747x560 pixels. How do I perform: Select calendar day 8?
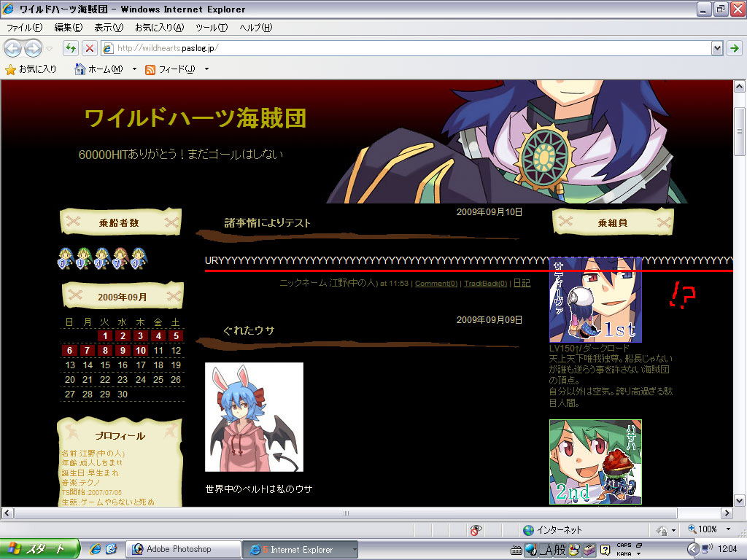coord(105,351)
